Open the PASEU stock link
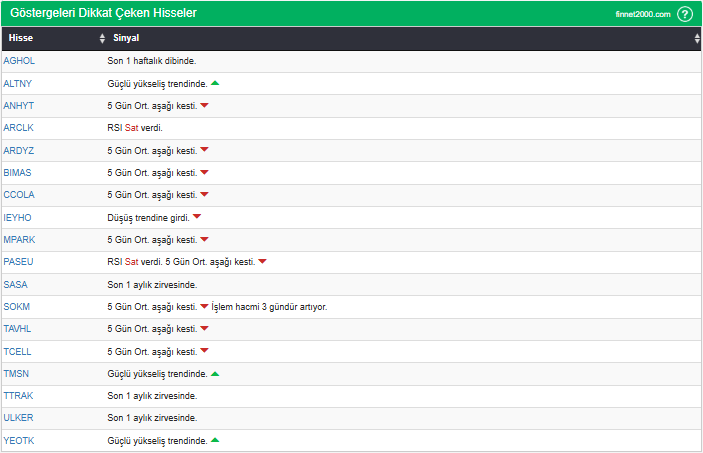703x453 pixels. point(18,261)
